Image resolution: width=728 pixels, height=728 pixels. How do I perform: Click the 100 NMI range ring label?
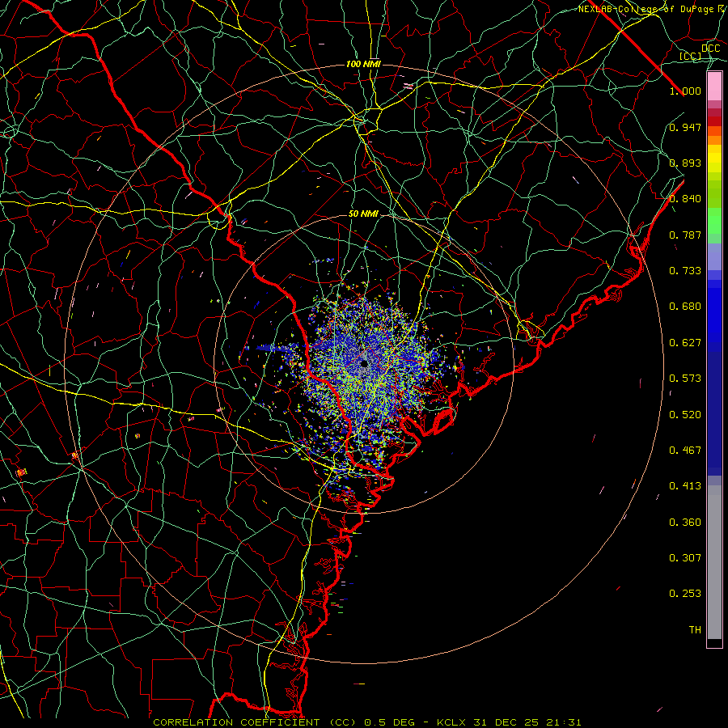point(363,64)
